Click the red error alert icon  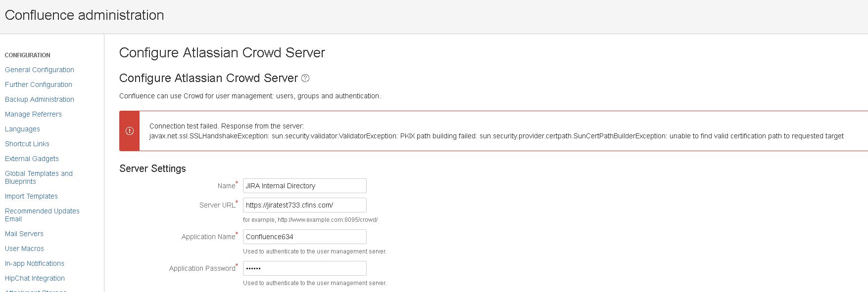pos(130,131)
